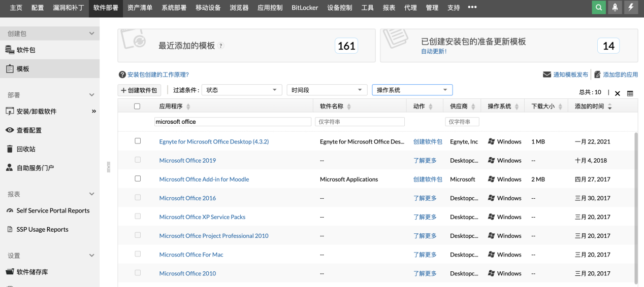The height and width of the screenshot is (287, 644).
Task: Switch to the BitLocker tab
Action: [305, 8]
